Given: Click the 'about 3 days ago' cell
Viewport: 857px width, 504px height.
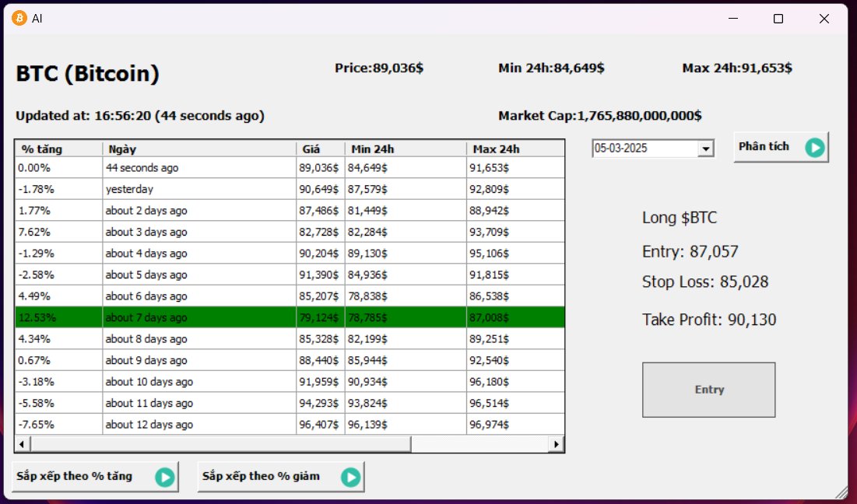Looking at the screenshot, I should tap(199, 232).
